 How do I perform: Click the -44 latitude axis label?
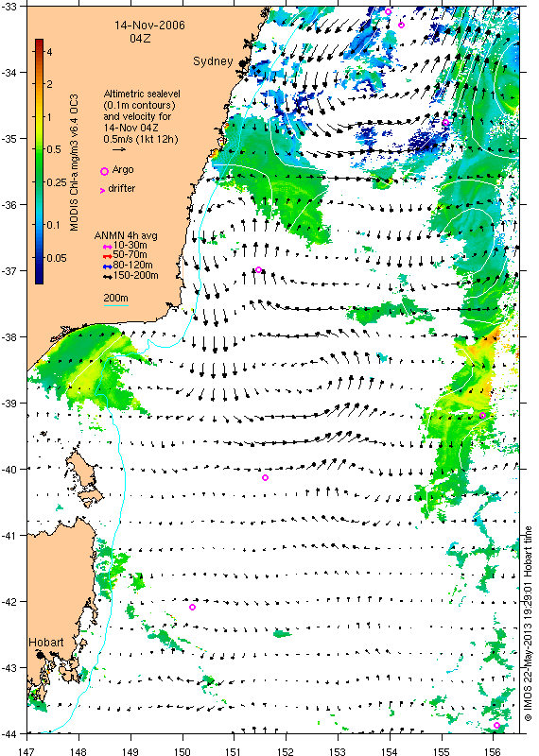[x=9, y=734]
